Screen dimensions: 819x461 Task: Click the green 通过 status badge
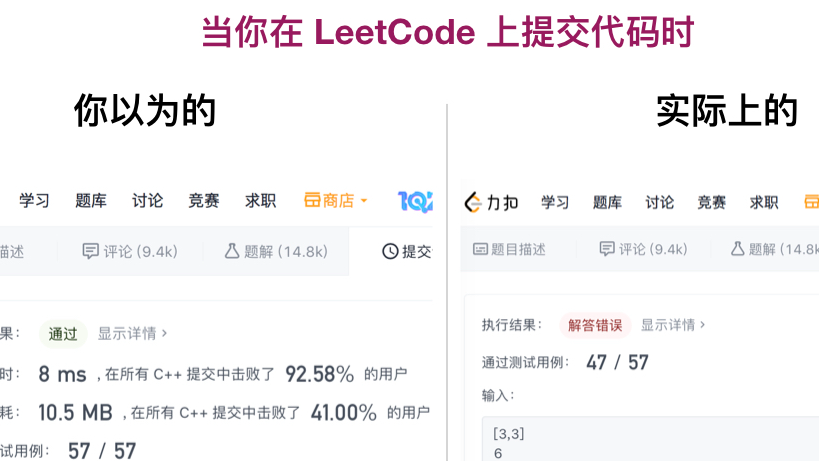63,334
